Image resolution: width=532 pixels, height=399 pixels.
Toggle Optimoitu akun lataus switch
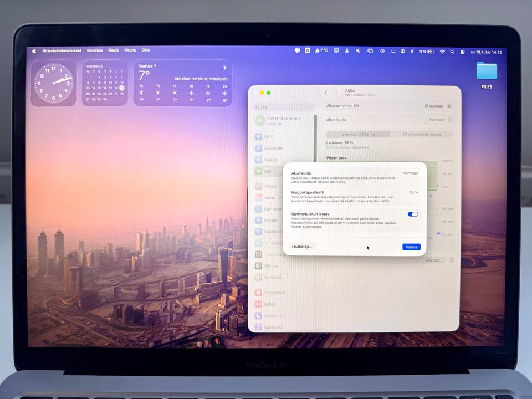click(x=412, y=214)
